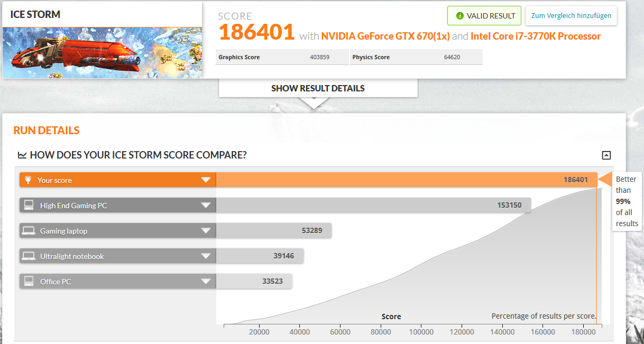The image size is (644, 344).
Task: Click the Better than 99% tooltip
Action: 627,201
